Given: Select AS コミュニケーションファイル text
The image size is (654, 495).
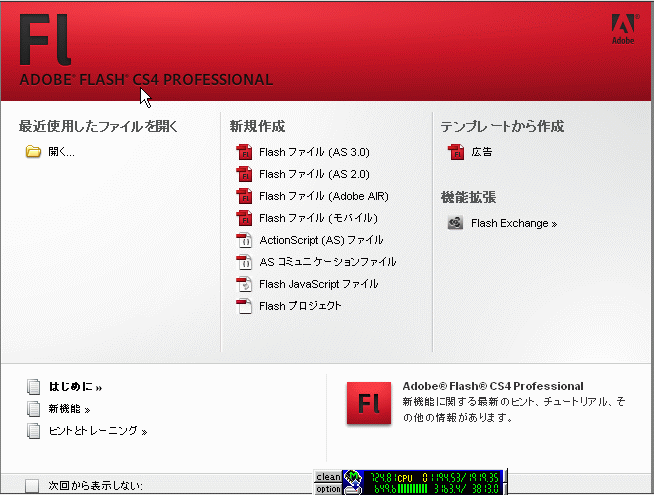Looking at the screenshot, I should click(x=327, y=262).
